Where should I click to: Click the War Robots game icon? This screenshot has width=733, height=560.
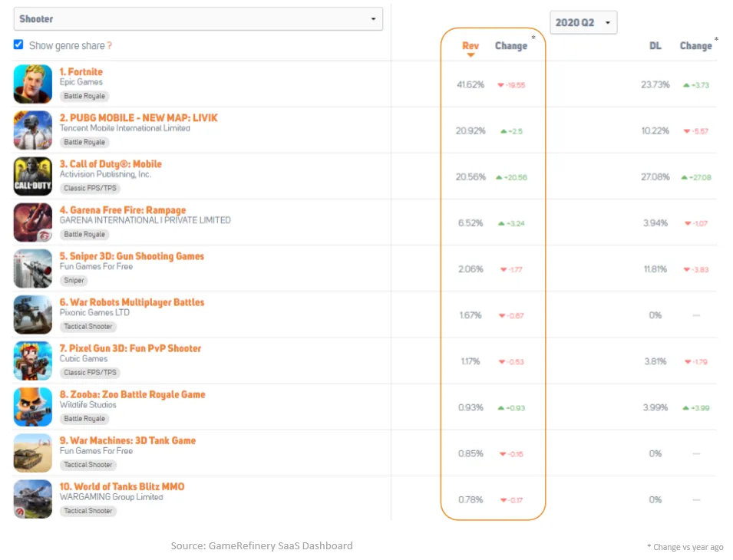pyautogui.click(x=33, y=315)
